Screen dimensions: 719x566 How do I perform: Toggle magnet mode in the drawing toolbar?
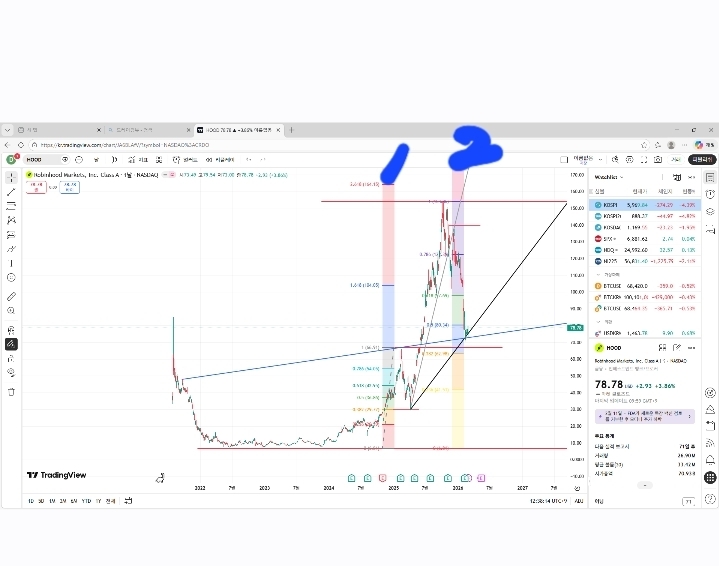[x=11, y=329]
